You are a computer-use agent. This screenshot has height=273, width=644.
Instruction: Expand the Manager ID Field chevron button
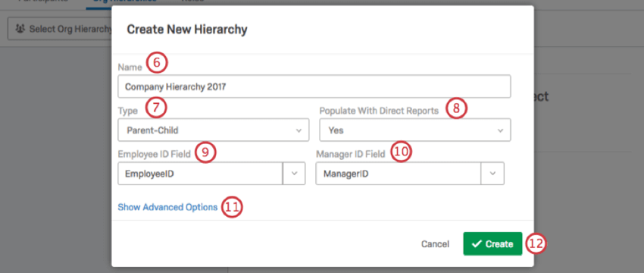click(x=492, y=174)
